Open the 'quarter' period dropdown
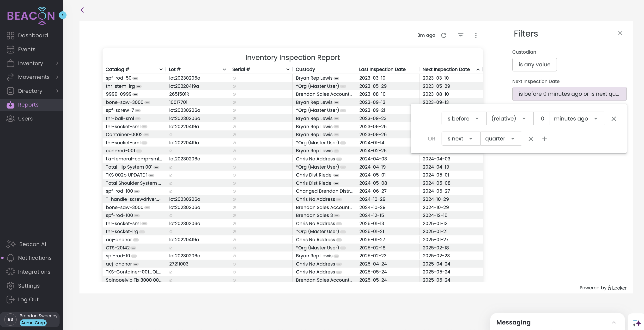Screen dimensions: 644x330 coord(500,139)
